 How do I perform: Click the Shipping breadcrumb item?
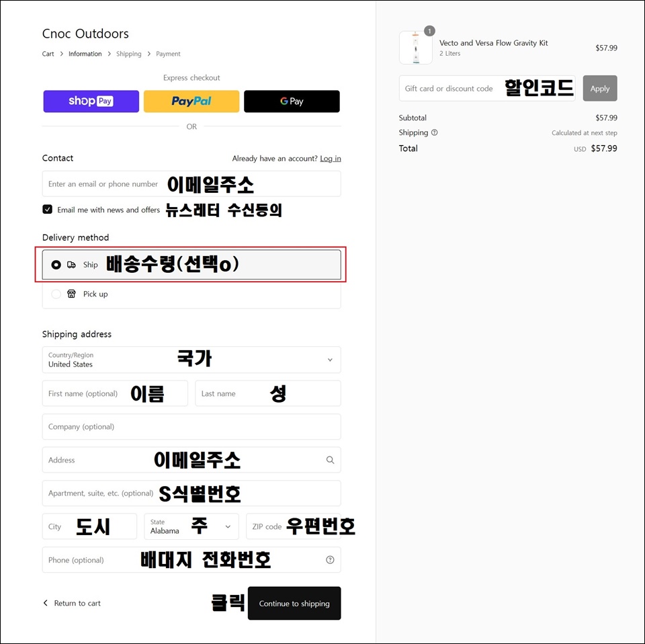pyautogui.click(x=129, y=54)
